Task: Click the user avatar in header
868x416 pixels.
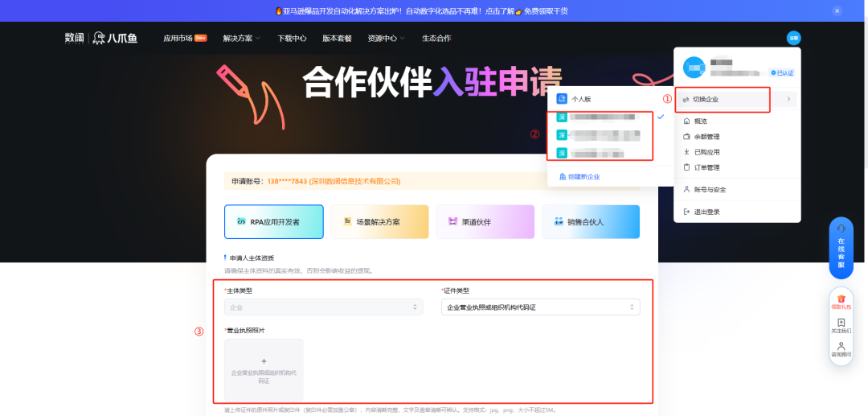Action: click(793, 38)
